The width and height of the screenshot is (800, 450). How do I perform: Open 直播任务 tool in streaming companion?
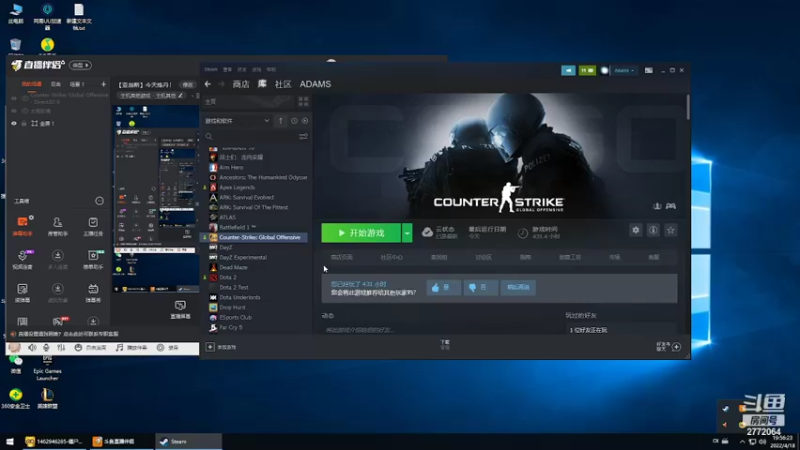coord(93,226)
